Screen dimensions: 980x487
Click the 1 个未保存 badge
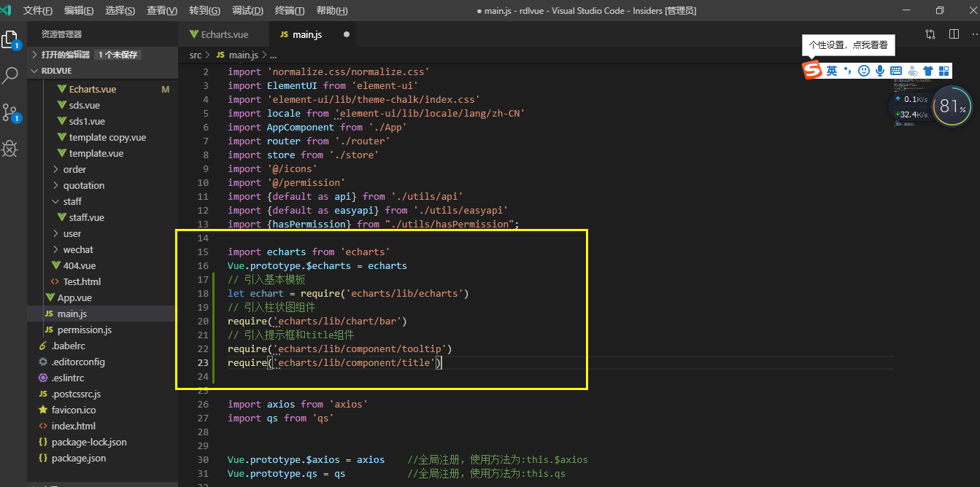point(117,55)
